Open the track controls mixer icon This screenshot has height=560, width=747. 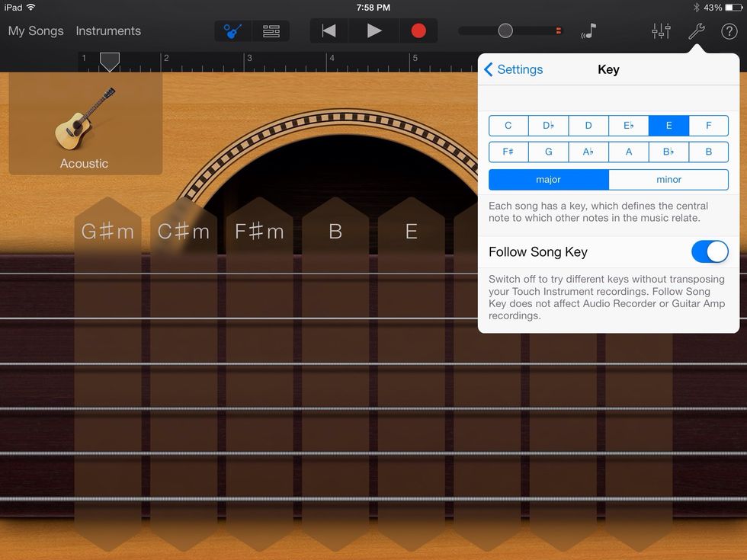click(660, 31)
